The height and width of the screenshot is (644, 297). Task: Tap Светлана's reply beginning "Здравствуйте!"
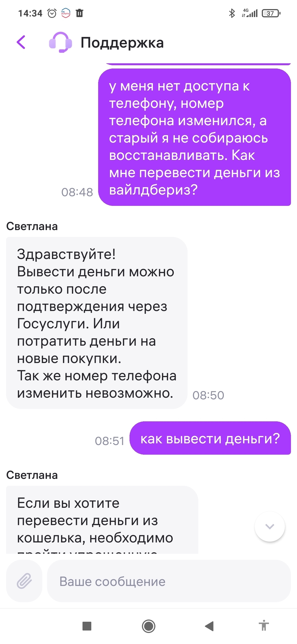tap(97, 323)
